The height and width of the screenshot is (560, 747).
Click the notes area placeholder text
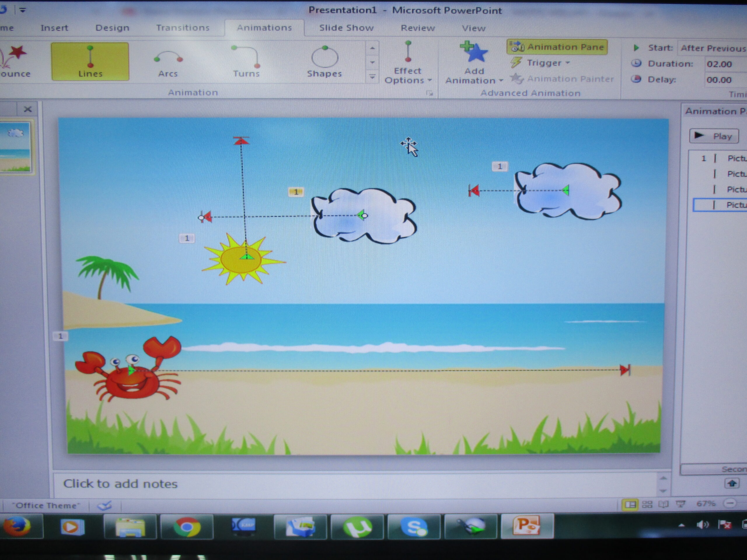pyautogui.click(x=121, y=484)
